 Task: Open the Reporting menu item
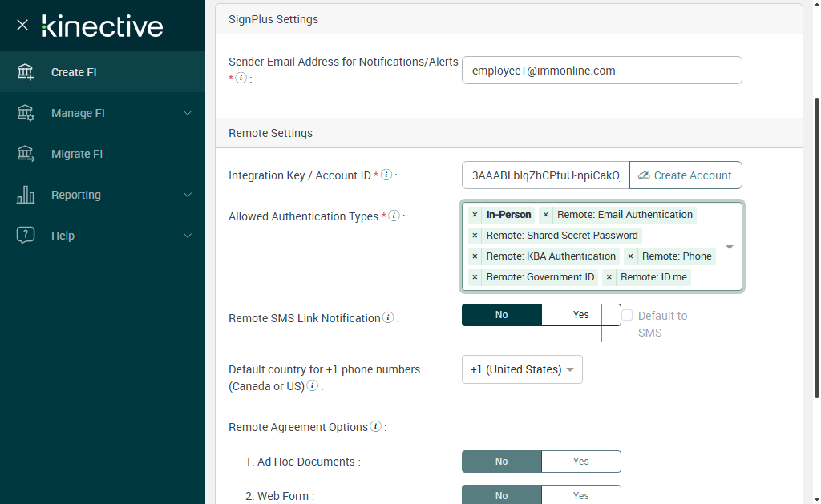[103, 194]
